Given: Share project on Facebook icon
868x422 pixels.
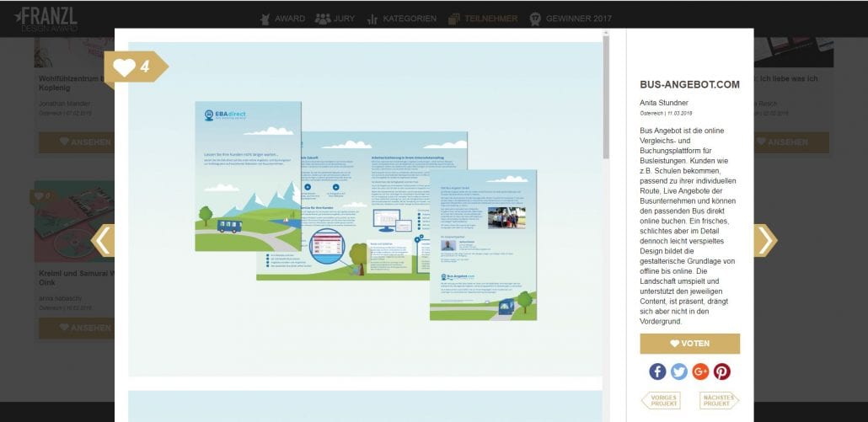Looking at the screenshot, I should pyautogui.click(x=657, y=371).
